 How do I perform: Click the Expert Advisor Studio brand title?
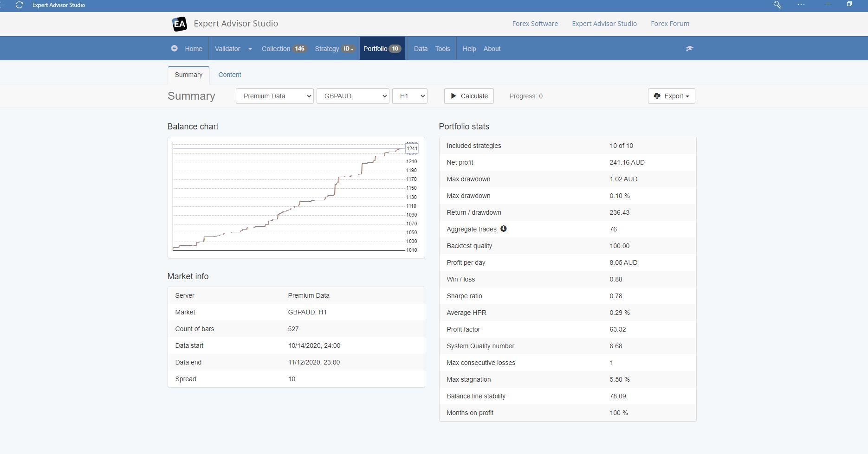[x=236, y=24]
